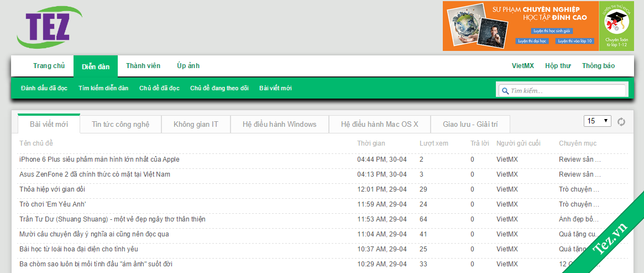Viewport: 644px width, 273px height.
Task: Select the Không gian IT tab
Action: [196, 124]
